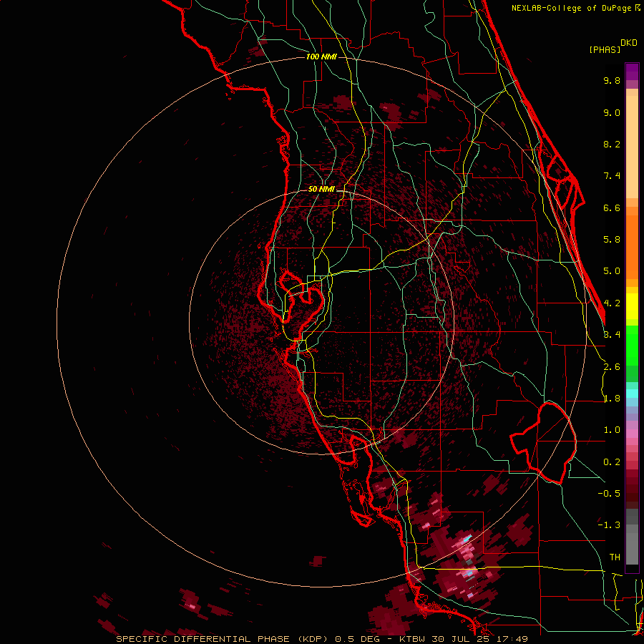Pick the large peach band of the color bar
Image resolution: width=644 pixels, height=644 pixels.
click(632, 147)
